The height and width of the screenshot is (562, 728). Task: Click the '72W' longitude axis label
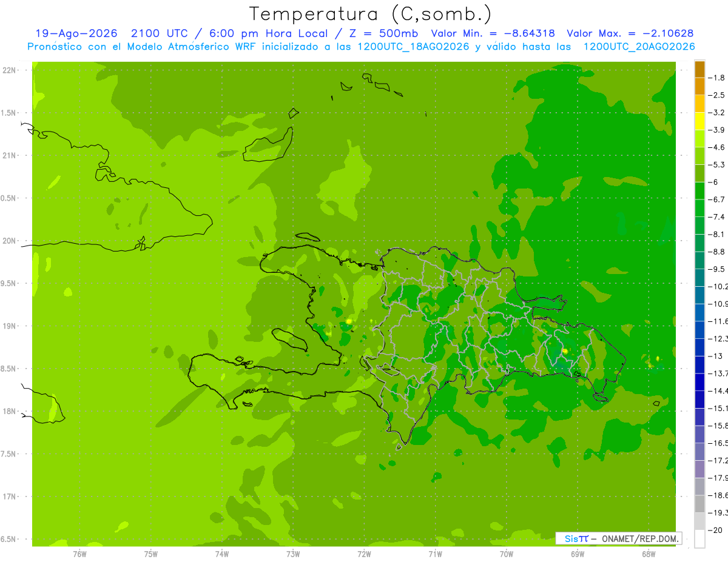[x=364, y=554]
